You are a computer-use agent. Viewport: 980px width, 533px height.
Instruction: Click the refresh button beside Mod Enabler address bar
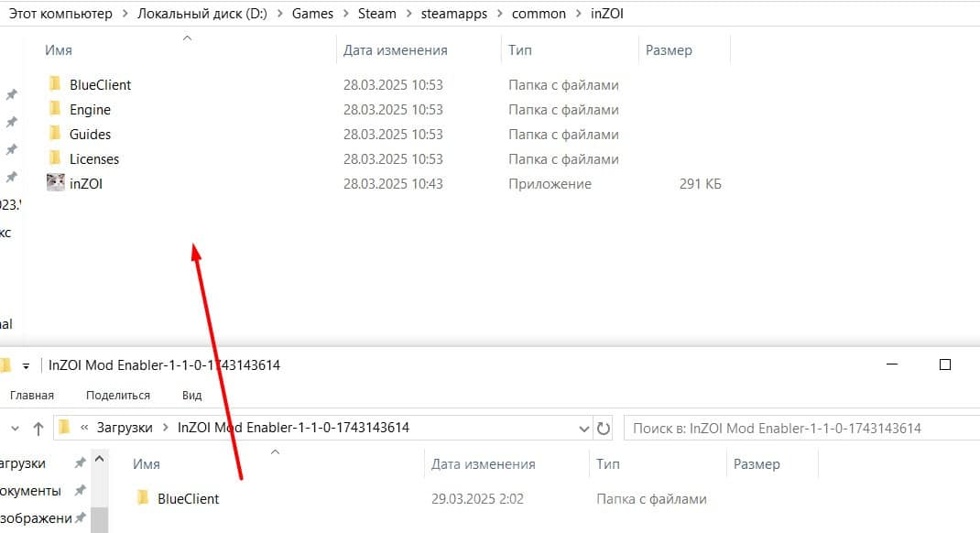point(604,428)
